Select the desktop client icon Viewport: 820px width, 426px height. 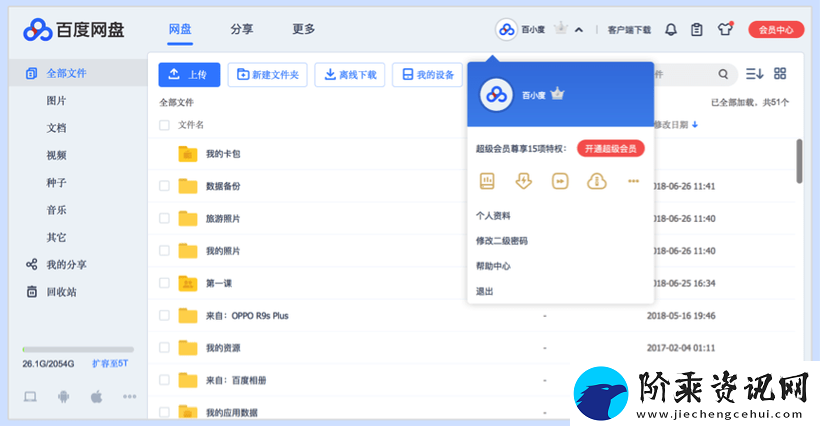(30, 397)
